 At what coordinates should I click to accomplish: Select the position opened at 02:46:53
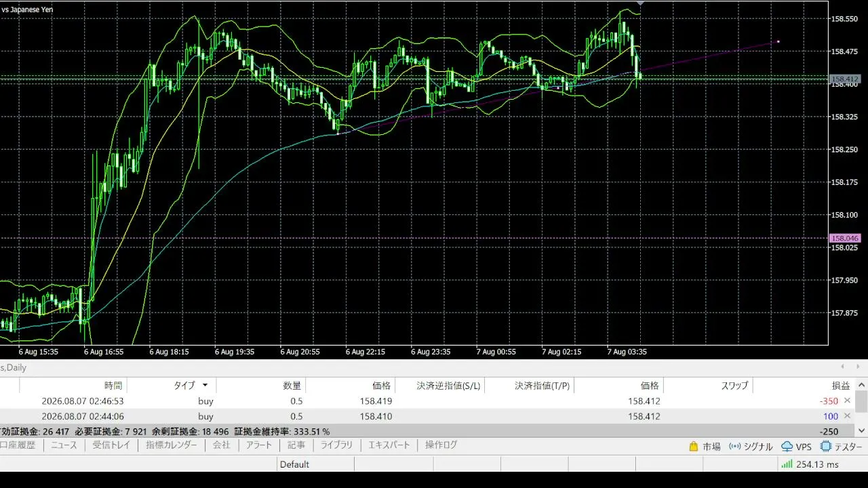pyautogui.click(x=427, y=401)
